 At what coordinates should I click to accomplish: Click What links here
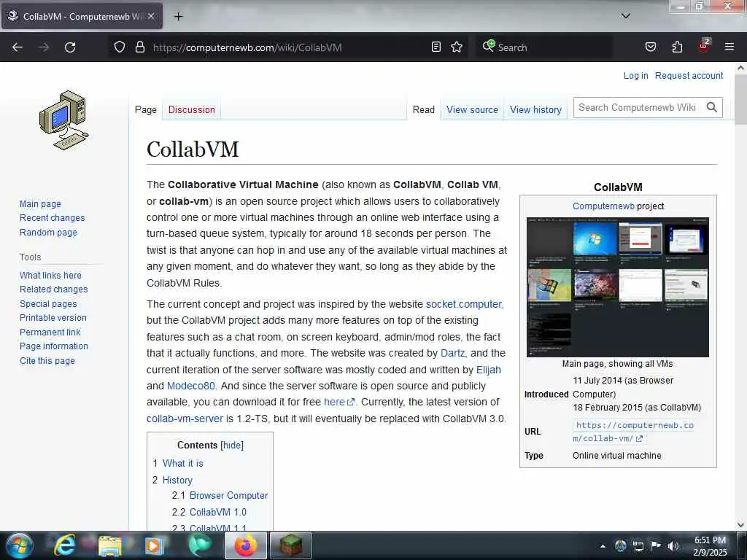tap(50, 275)
